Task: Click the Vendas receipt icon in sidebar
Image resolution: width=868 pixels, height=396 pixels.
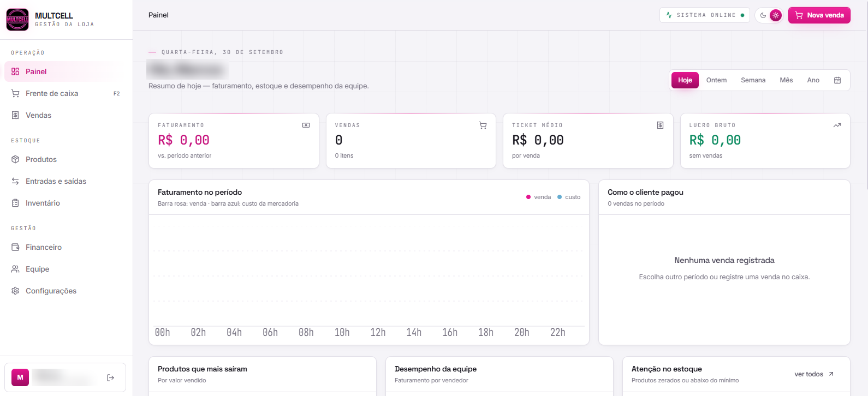Action: pyautogui.click(x=15, y=115)
